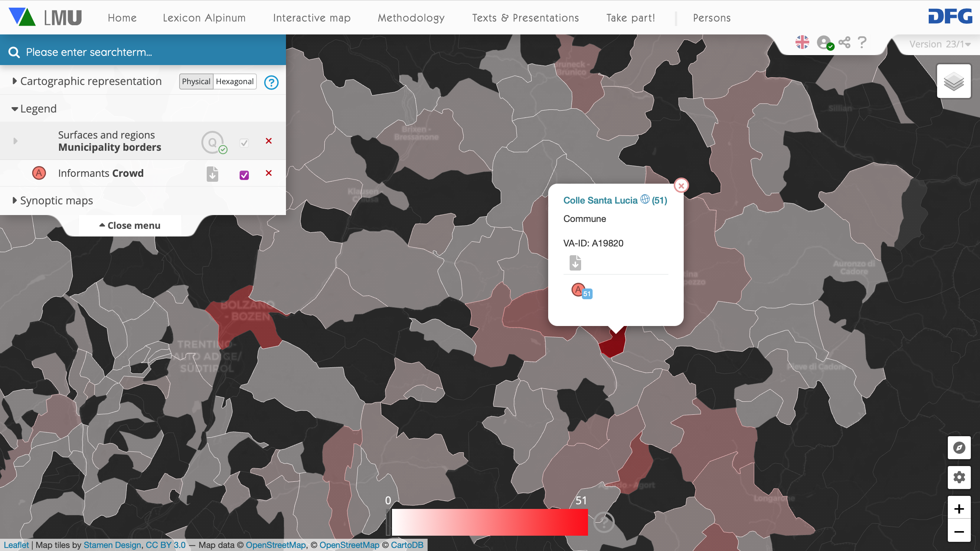980x551 pixels.
Task: Expand the Synoptic maps section
Action: pyautogui.click(x=56, y=201)
